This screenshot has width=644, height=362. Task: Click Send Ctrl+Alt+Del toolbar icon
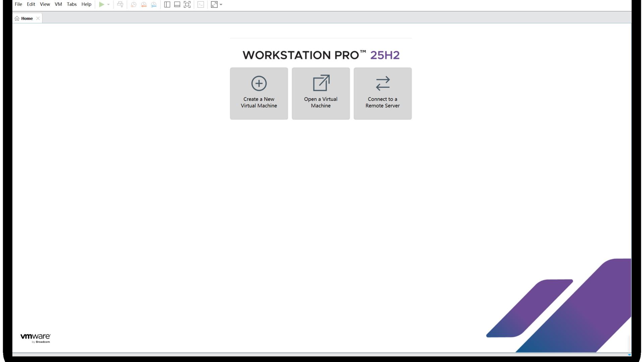[120, 4]
